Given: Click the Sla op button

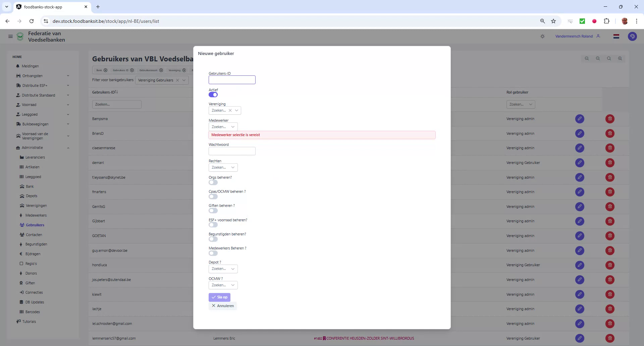Looking at the screenshot, I should tap(219, 297).
